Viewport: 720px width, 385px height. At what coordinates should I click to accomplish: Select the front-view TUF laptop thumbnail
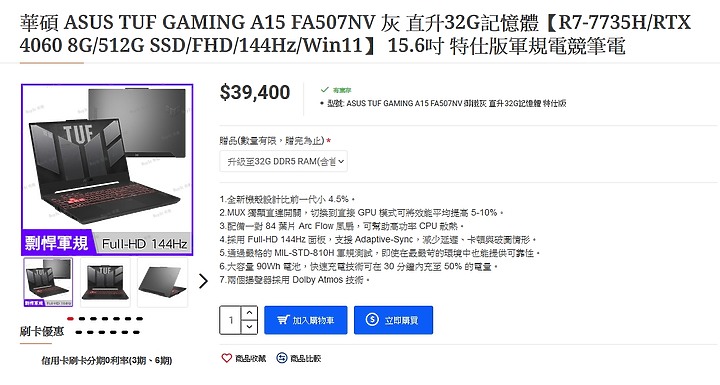pyautogui.click(x=105, y=282)
